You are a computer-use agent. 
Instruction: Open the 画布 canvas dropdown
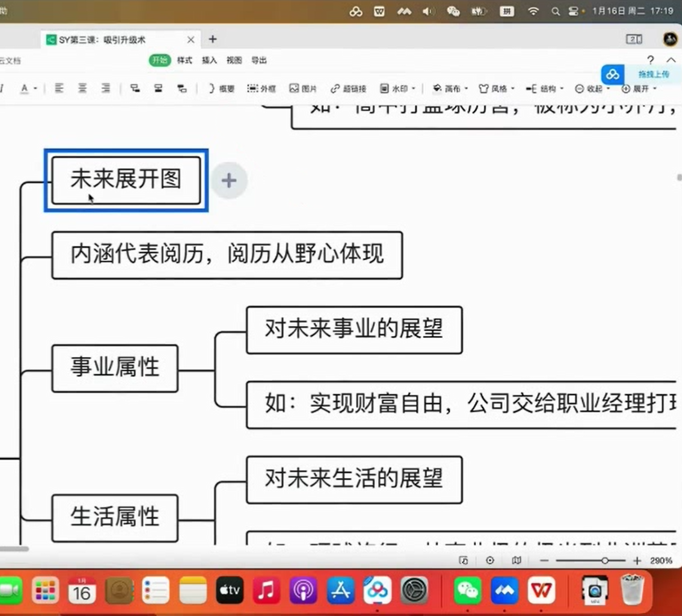coord(451,89)
